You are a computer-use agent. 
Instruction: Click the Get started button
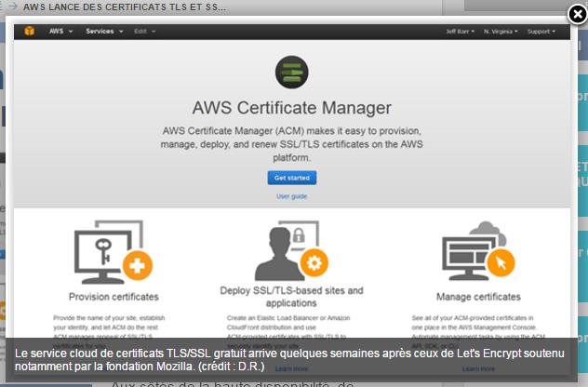coord(292,178)
